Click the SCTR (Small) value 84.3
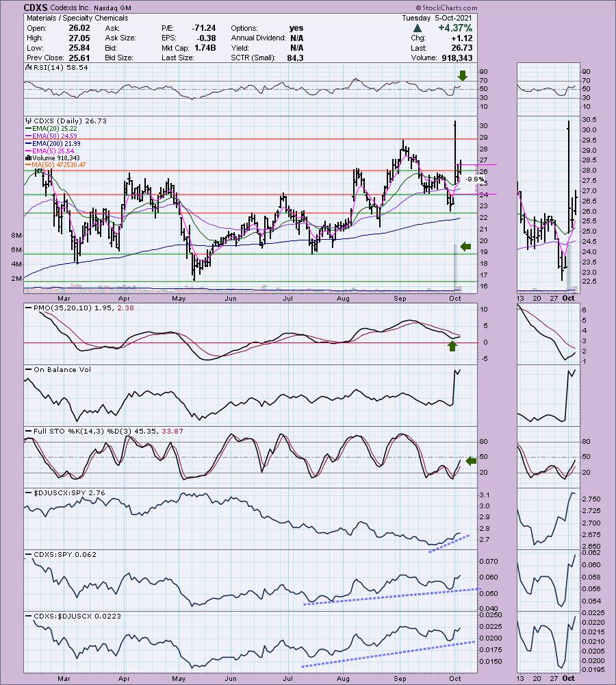Image resolution: width=616 pixels, height=685 pixels. pyautogui.click(x=295, y=58)
